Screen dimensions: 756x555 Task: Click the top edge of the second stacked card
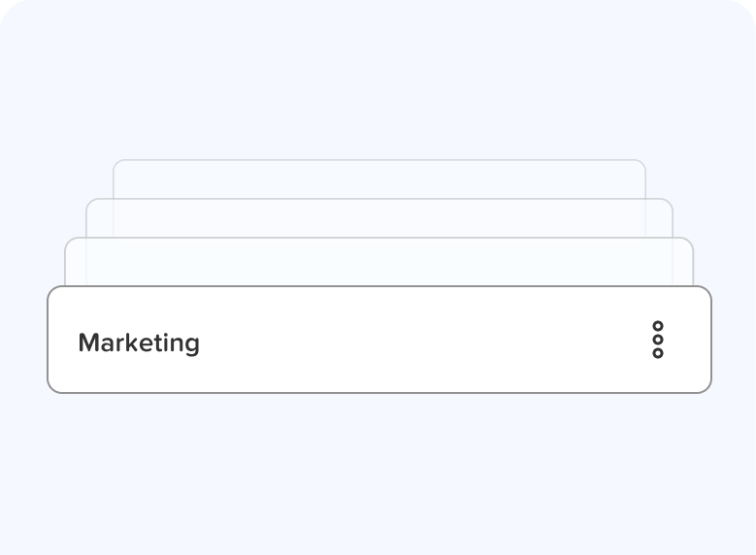[x=378, y=199]
